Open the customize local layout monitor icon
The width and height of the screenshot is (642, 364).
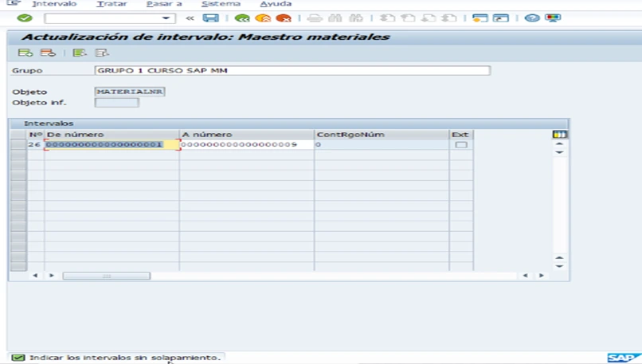(553, 18)
